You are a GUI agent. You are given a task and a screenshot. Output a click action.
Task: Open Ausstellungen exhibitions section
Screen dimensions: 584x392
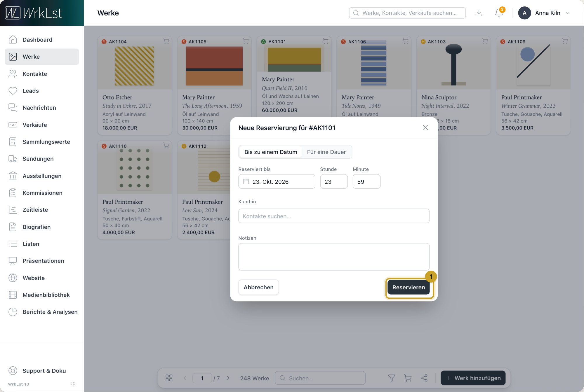tap(42, 176)
